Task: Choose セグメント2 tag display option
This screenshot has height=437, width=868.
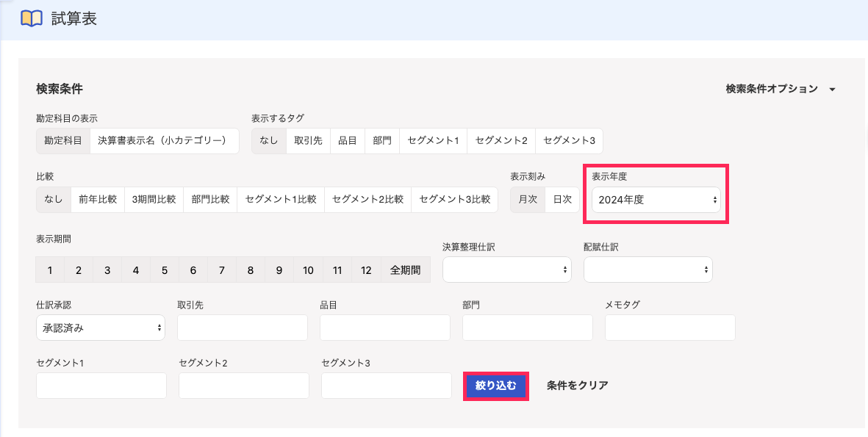Action: click(x=501, y=141)
